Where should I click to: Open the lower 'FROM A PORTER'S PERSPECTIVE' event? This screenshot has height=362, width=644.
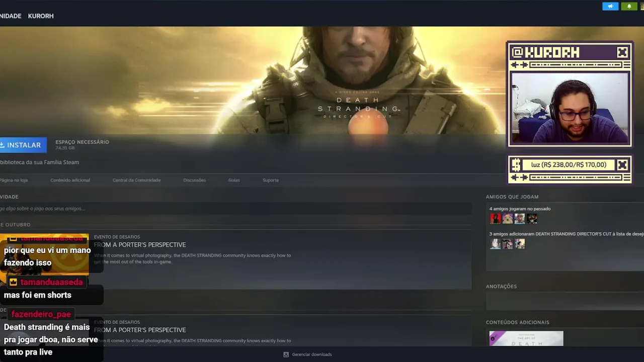[x=140, y=330]
